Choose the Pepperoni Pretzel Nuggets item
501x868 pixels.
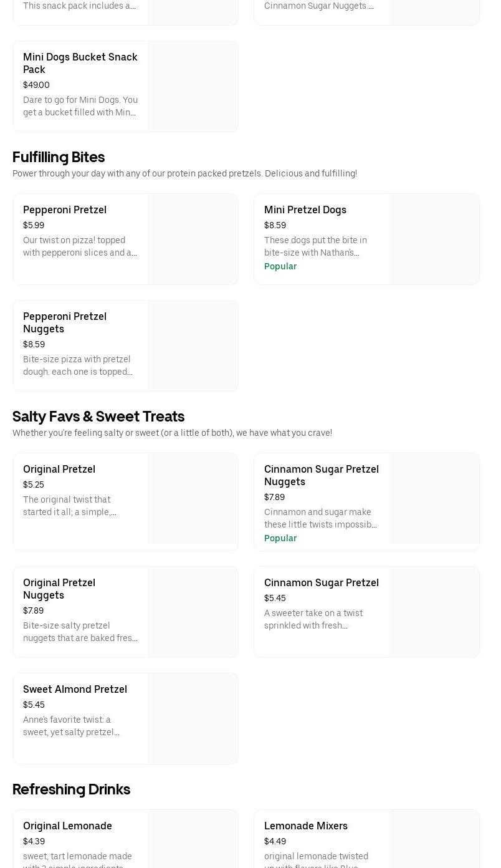(x=65, y=322)
